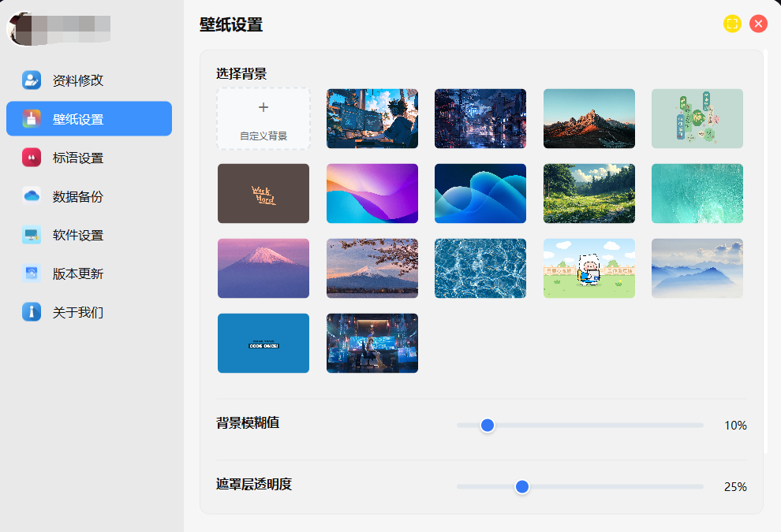
Task: Click the 资料修改 profile icon
Action: coord(32,80)
